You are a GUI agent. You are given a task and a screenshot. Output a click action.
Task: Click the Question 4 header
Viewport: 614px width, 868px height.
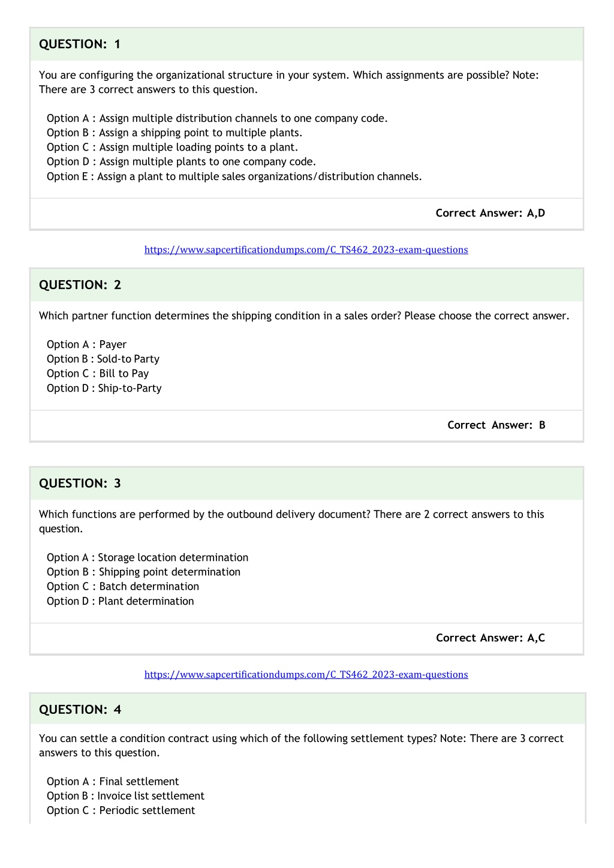click(x=308, y=710)
